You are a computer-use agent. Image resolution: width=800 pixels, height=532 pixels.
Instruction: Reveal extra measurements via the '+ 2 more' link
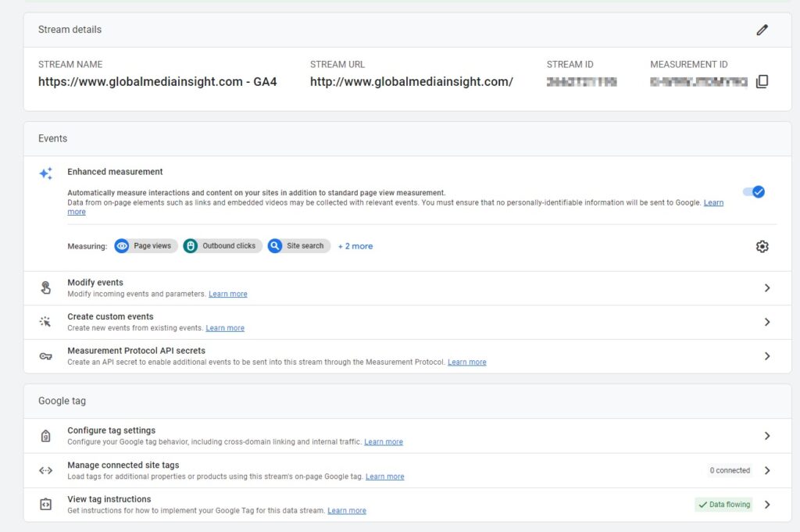(x=355, y=245)
